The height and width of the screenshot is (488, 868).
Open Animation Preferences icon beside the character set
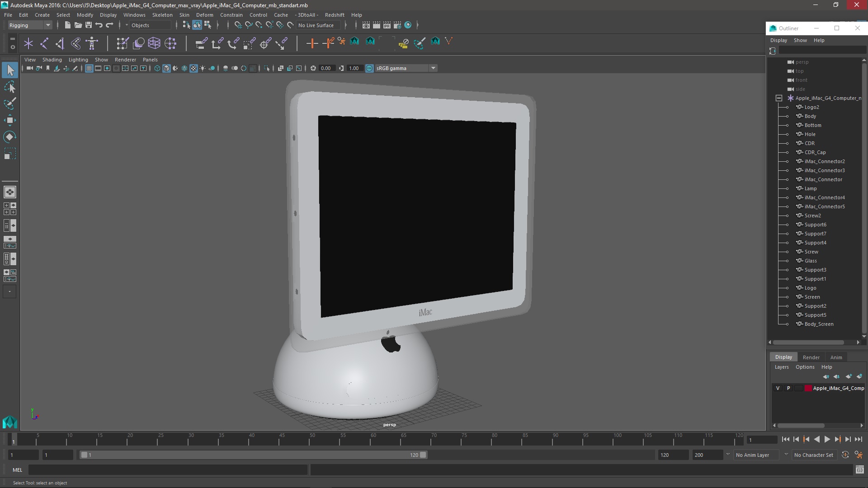859,455
